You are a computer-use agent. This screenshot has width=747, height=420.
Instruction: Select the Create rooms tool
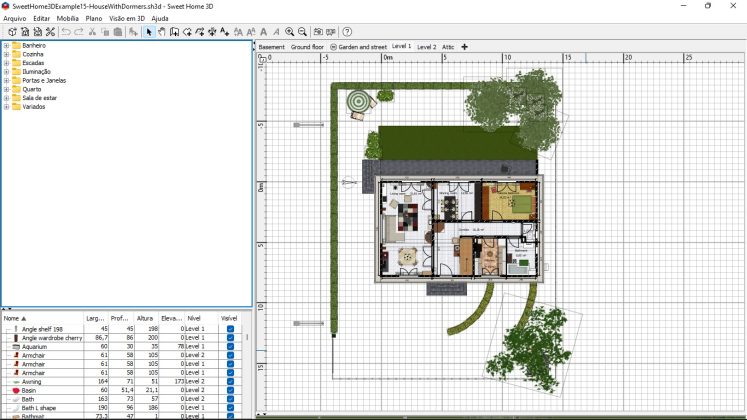point(187,32)
